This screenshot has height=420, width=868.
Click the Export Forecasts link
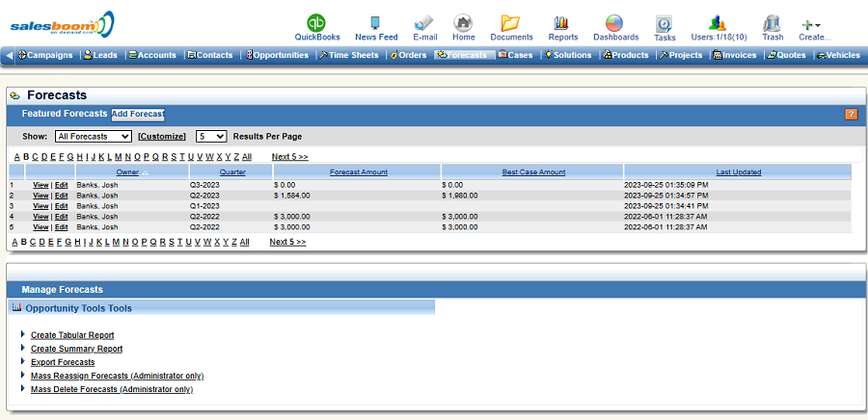point(63,362)
